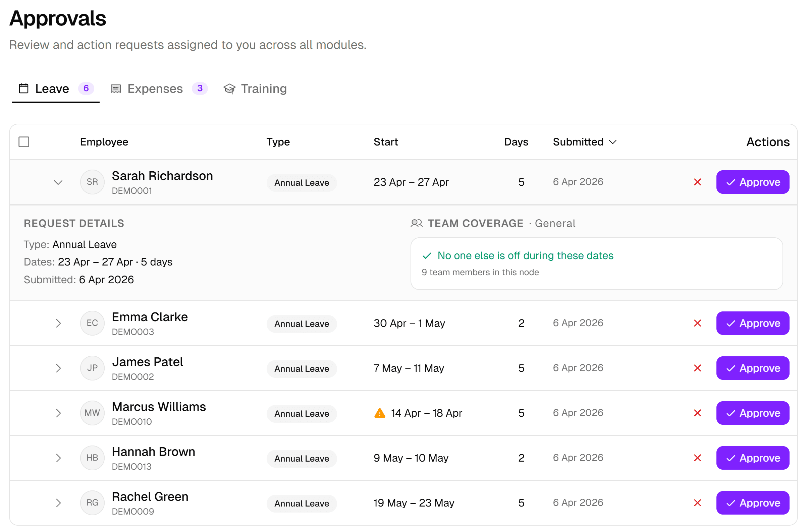Reject Rachel Green's request using the X
The width and height of the screenshot is (809, 532).
698,503
